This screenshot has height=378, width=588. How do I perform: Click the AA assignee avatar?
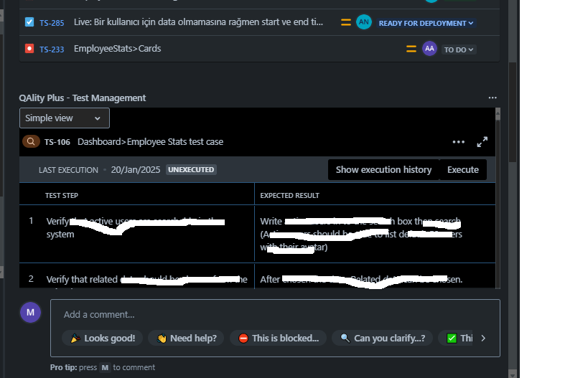tap(429, 49)
